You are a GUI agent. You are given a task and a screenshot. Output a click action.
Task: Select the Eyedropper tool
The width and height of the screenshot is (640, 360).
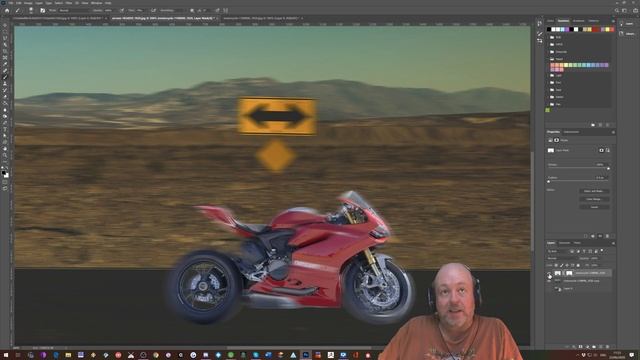click(5, 64)
